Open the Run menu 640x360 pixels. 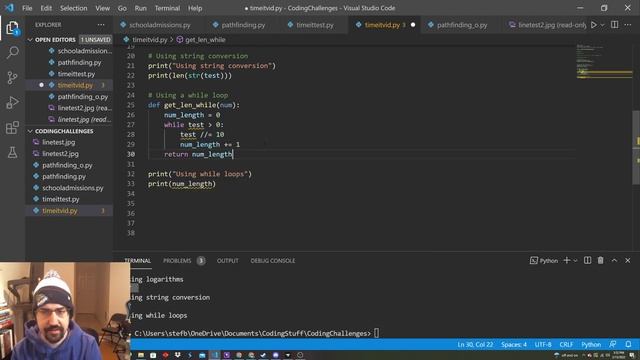coord(140,8)
